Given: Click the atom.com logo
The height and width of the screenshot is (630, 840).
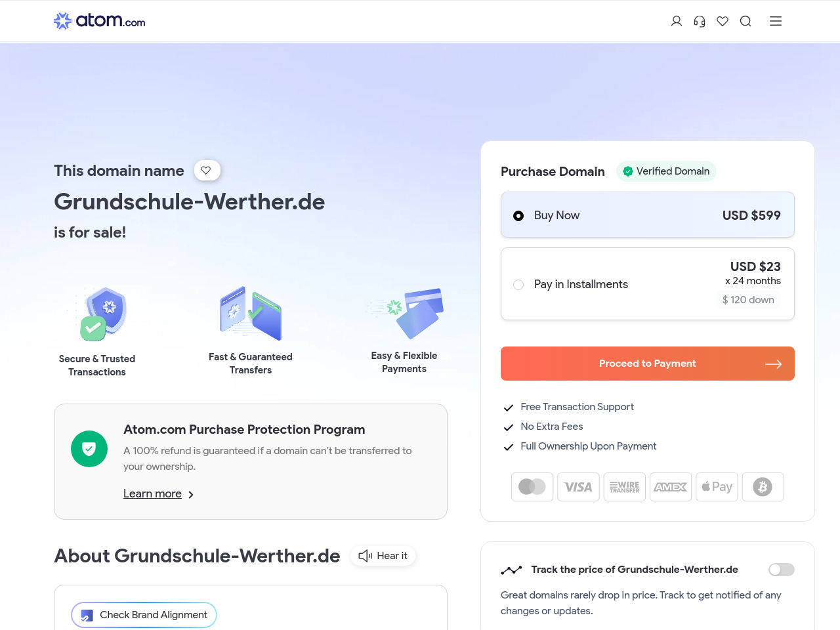Looking at the screenshot, I should (x=100, y=21).
